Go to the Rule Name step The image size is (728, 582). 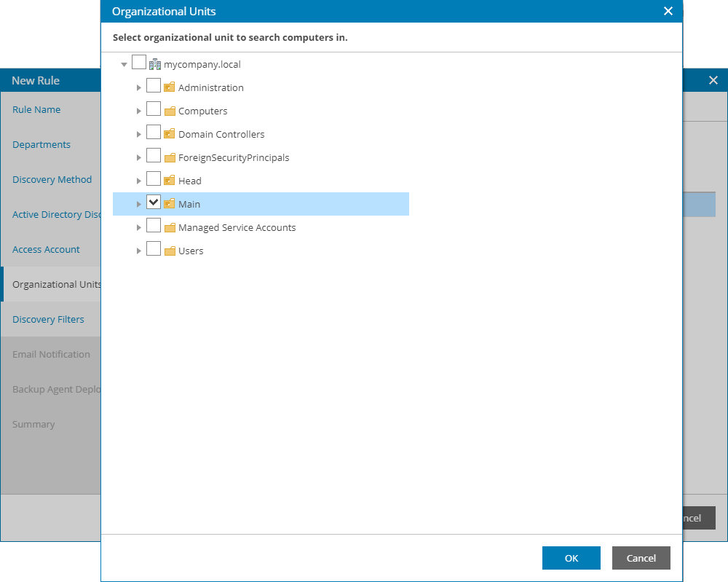[36, 109]
